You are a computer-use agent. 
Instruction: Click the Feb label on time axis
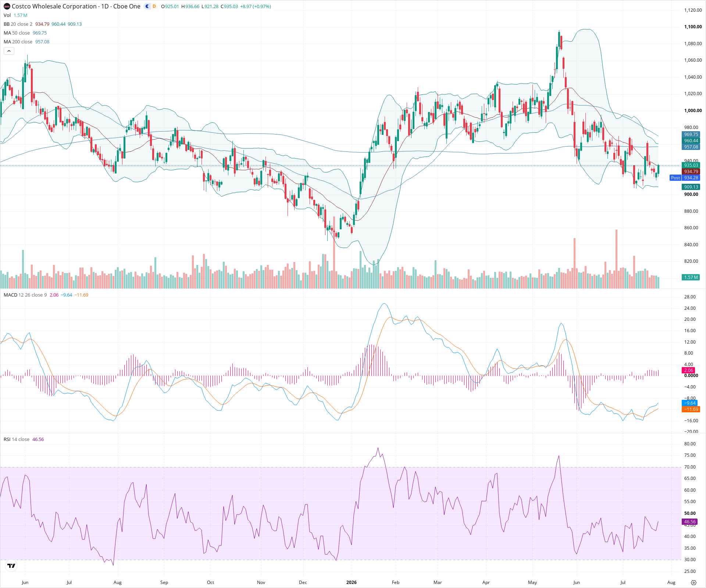(x=395, y=582)
